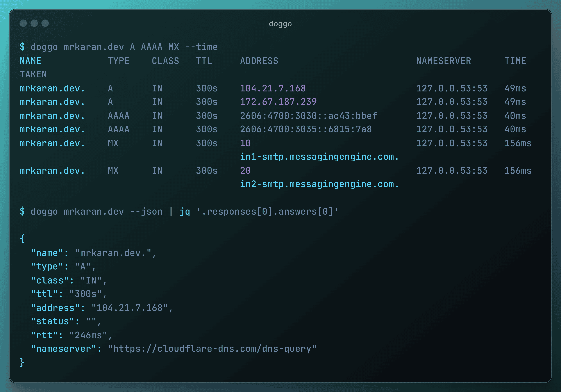Viewport: 561px width, 392px height.
Task: Click the middle gray window dot
Action: [34, 23]
